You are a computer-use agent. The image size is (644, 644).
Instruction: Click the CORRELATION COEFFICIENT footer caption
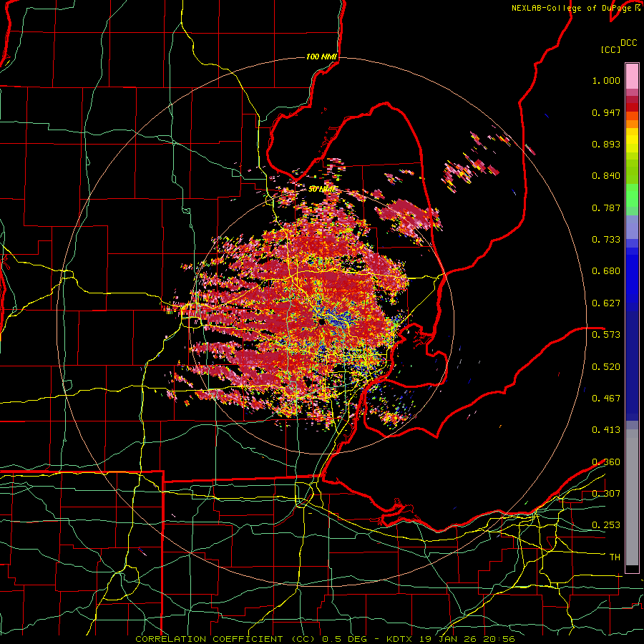(x=325, y=639)
